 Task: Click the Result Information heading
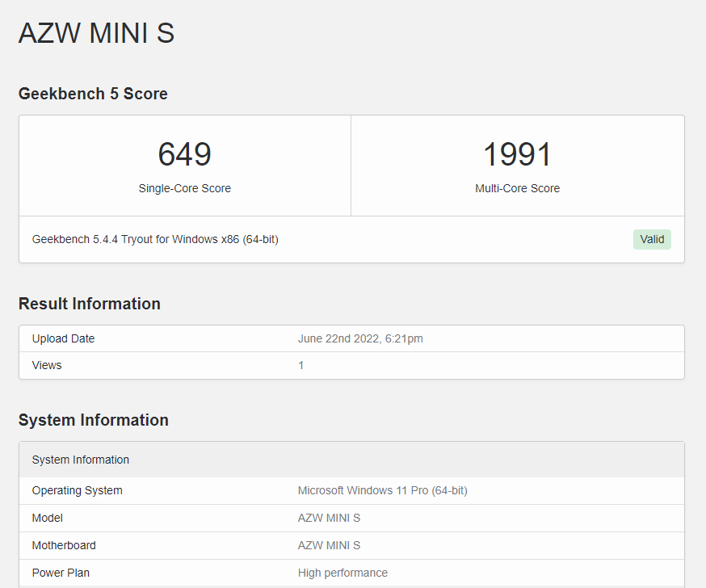click(x=90, y=304)
